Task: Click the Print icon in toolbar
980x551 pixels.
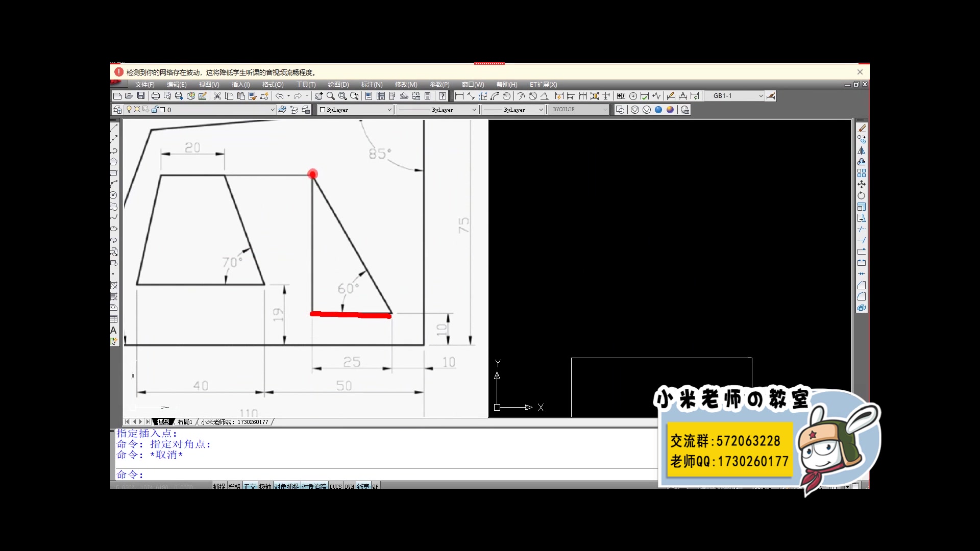Action: tap(156, 96)
